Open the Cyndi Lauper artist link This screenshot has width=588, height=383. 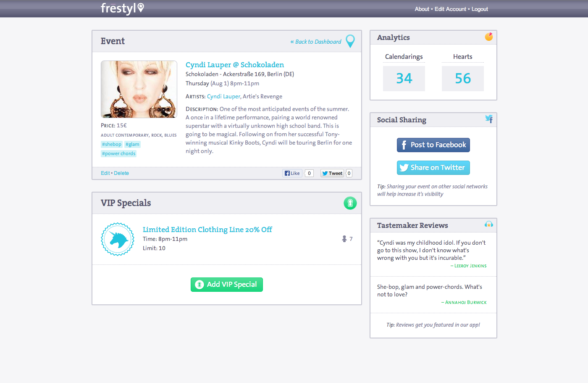223,96
